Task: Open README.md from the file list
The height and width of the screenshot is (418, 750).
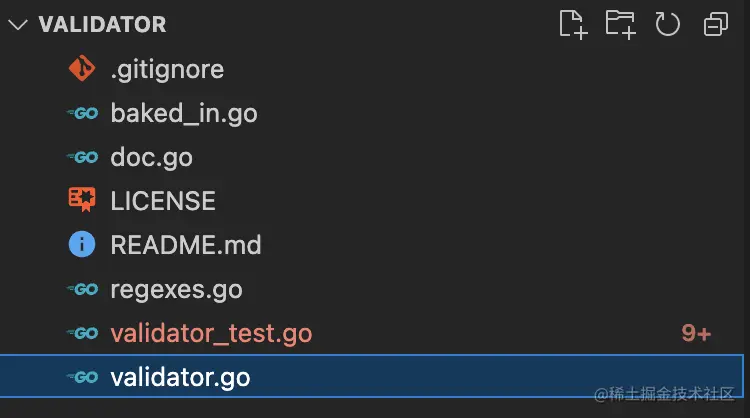Action: pyautogui.click(x=186, y=244)
